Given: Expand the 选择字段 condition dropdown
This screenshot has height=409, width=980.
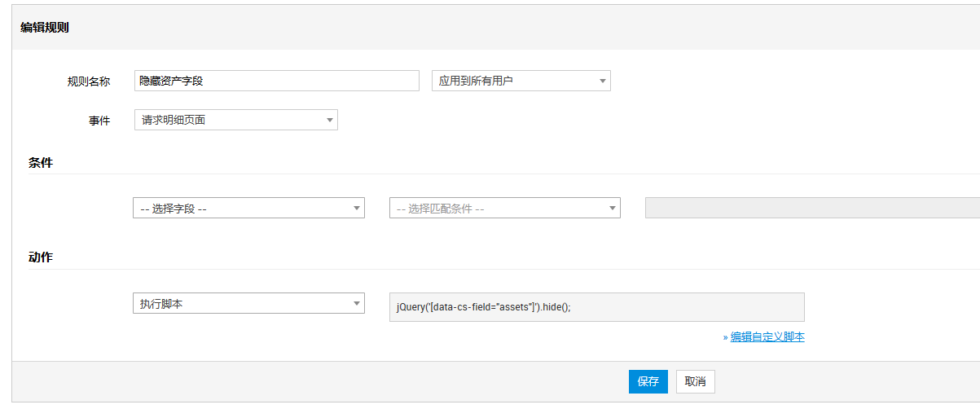Looking at the screenshot, I should pyautogui.click(x=248, y=209).
